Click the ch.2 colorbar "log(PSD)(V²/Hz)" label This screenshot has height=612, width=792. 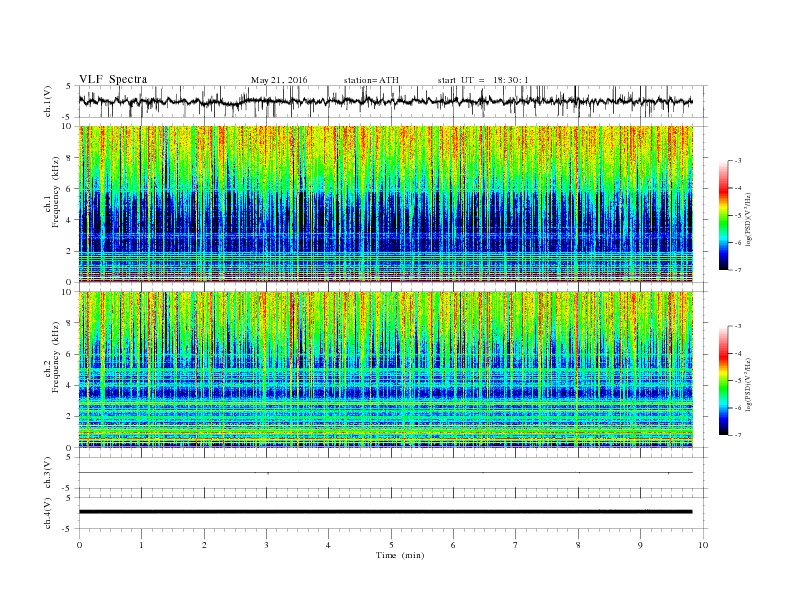[x=749, y=384]
